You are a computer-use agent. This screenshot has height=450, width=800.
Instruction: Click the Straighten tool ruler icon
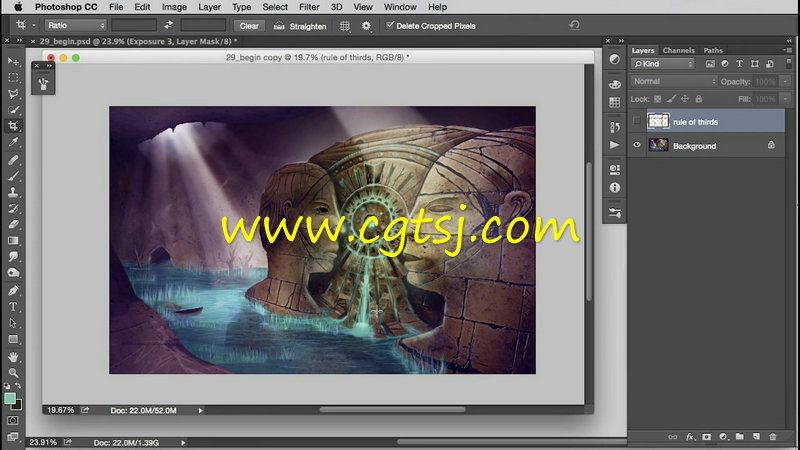click(x=279, y=26)
